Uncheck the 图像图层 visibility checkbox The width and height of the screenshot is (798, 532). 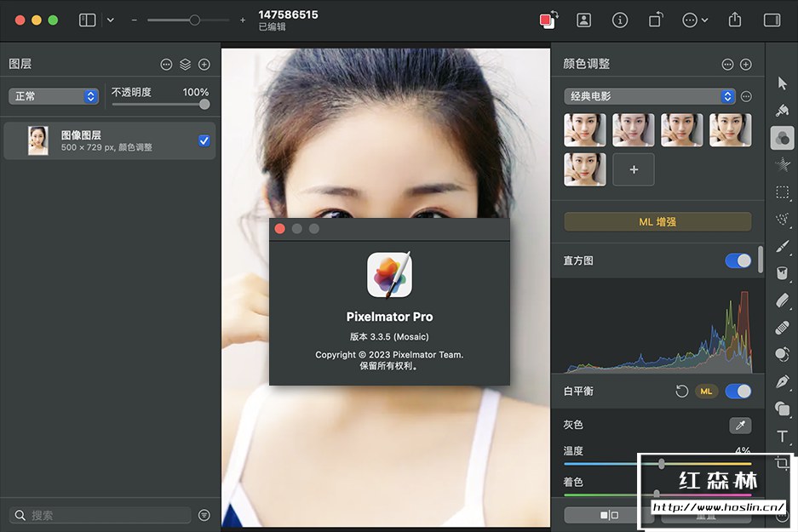tap(204, 140)
